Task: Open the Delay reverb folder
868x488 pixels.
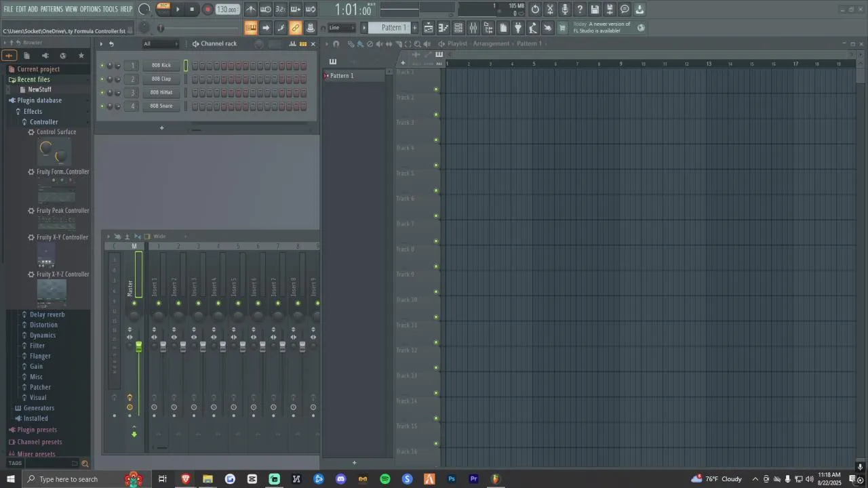Action: [47, 314]
